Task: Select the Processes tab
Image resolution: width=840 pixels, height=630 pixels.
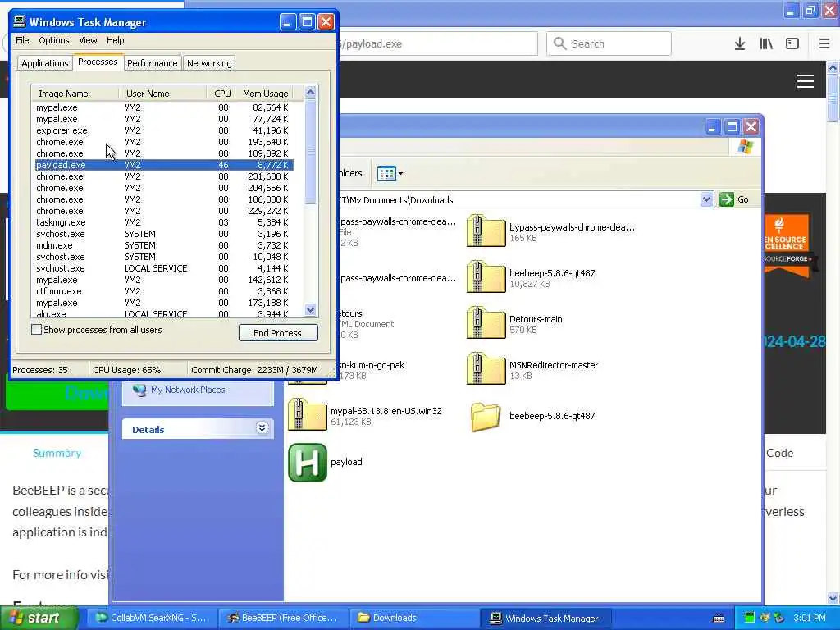Action: coord(98,62)
